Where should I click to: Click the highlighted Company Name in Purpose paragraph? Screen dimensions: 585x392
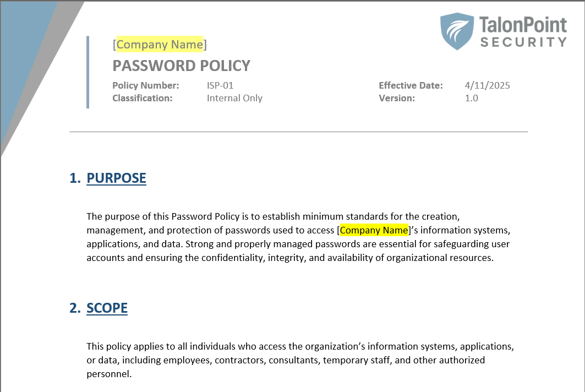374,230
